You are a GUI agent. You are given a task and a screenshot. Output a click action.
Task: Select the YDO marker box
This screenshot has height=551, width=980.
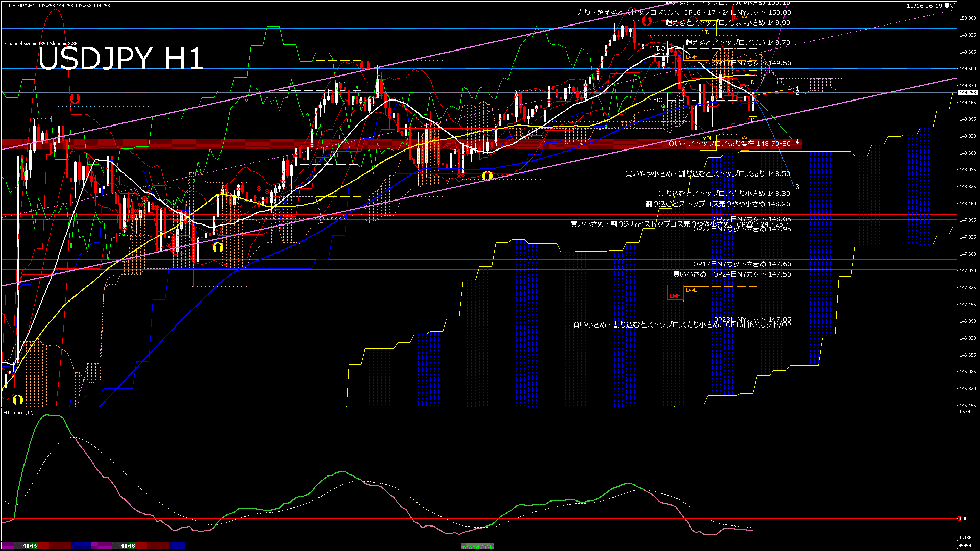pyautogui.click(x=659, y=49)
